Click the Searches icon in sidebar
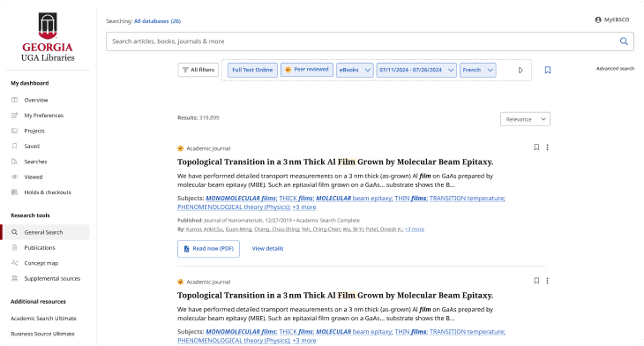 point(14,162)
